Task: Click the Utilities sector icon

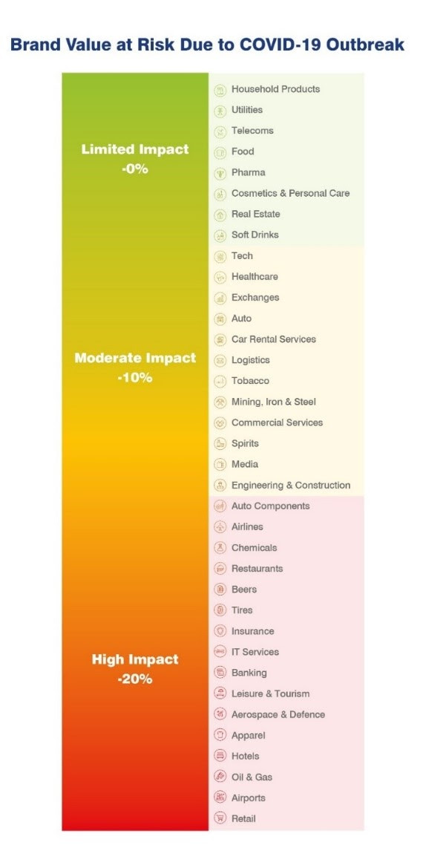Action: tap(220, 110)
